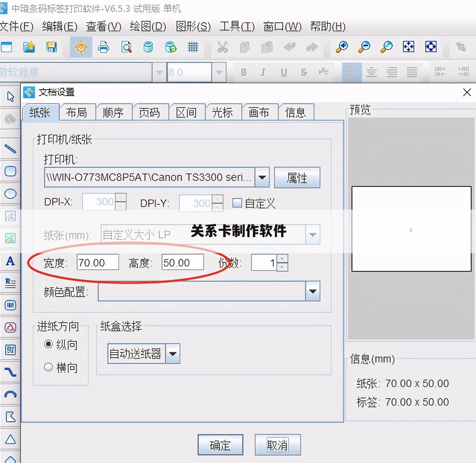Click the zoom in magnifier icon
The width and height of the screenshot is (476, 463).
click(x=342, y=47)
